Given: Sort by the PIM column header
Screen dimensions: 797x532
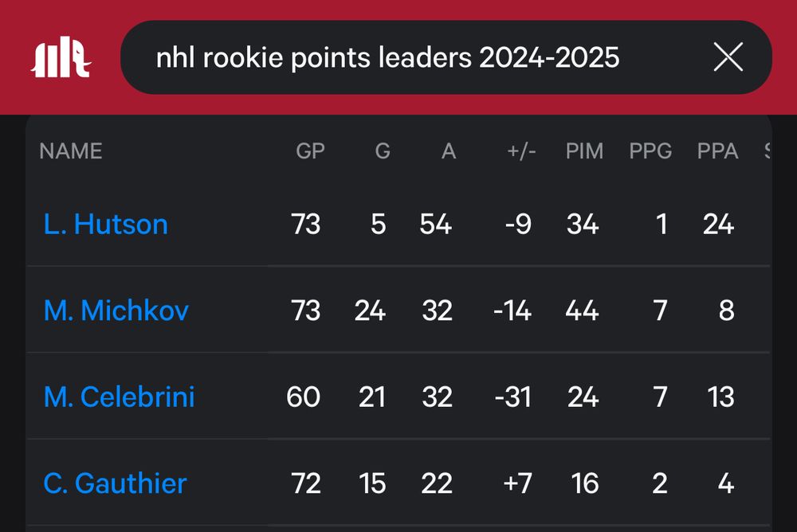Looking at the screenshot, I should [x=584, y=151].
